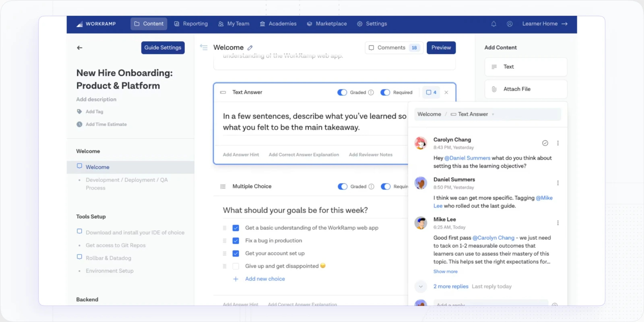Open the notifications bell
Screen dimensions: 644x322
494,24
